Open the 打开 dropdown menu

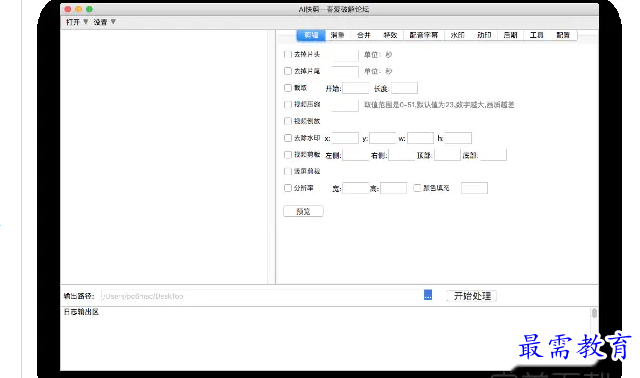(77, 22)
